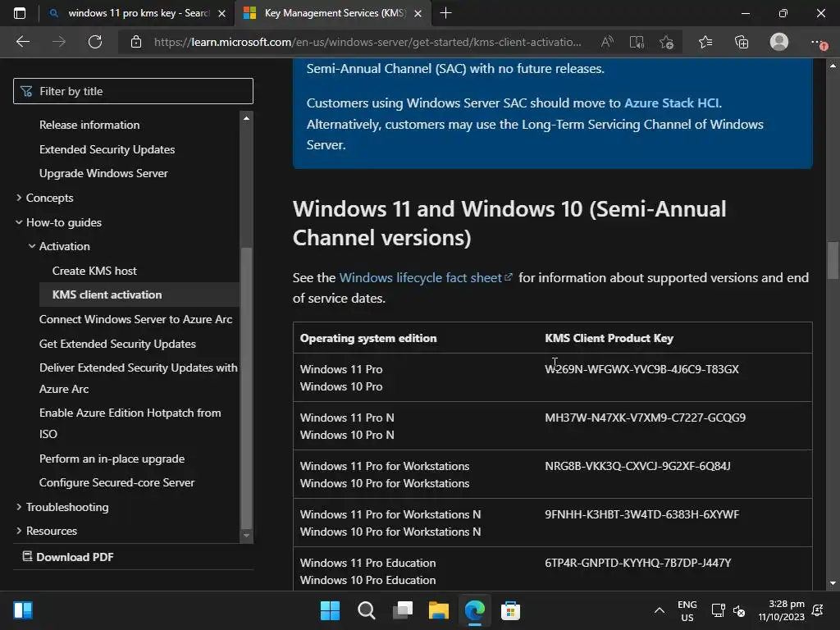Click the Microsoft Edge taskbar icon
This screenshot has width=840, height=630.
click(475, 610)
